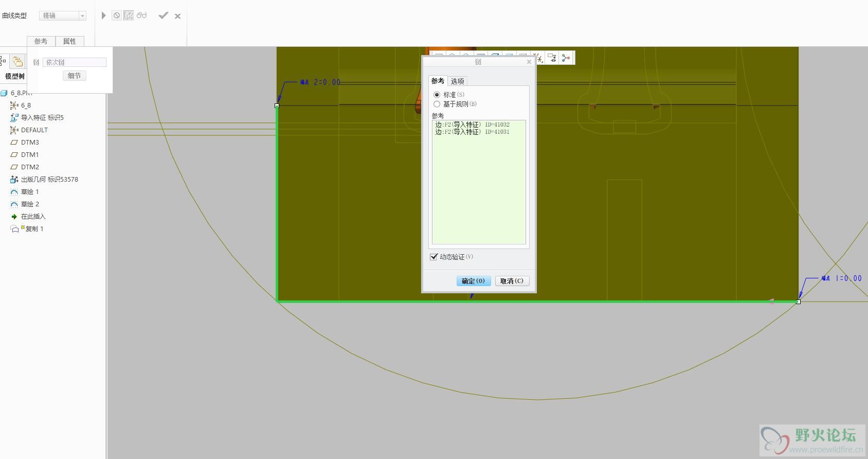Click the chain endpoint handle labeled 端点 2
This screenshot has width=868, height=459.
[x=277, y=105]
